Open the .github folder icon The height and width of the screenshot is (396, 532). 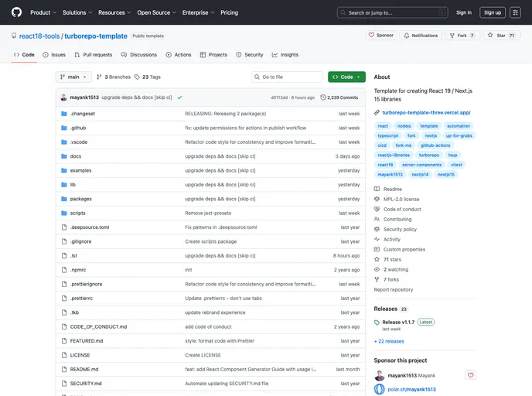63,128
